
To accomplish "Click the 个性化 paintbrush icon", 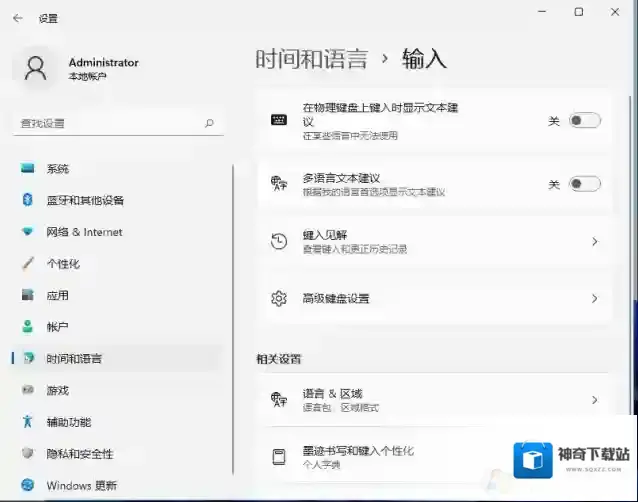I will pyautogui.click(x=28, y=264).
